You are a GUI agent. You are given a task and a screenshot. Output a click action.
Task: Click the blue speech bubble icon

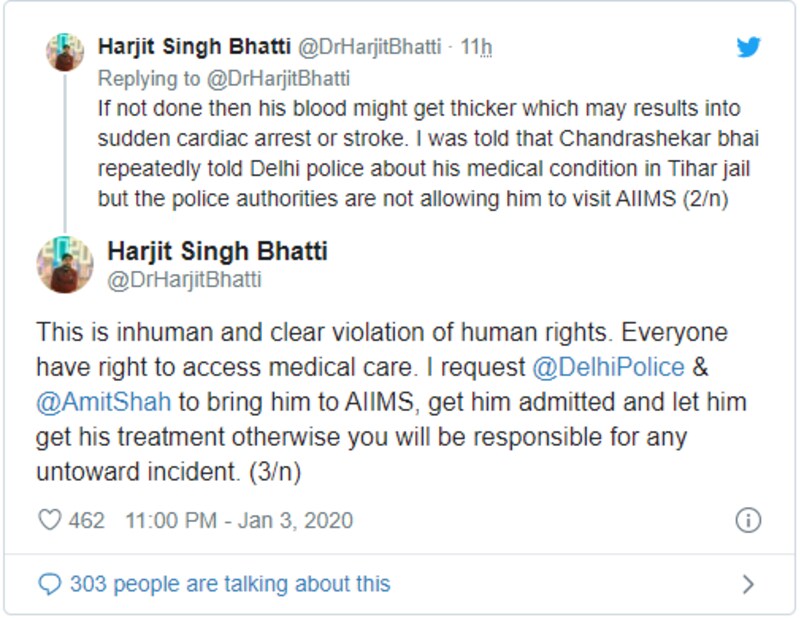(x=48, y=583)
